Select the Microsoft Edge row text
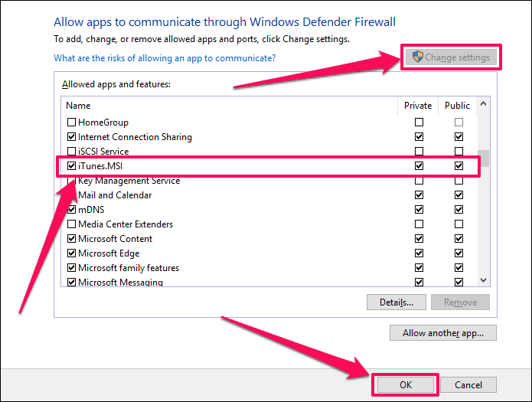Image resolution: width=532 pixels, height=402 pixels. coord(109,253)
